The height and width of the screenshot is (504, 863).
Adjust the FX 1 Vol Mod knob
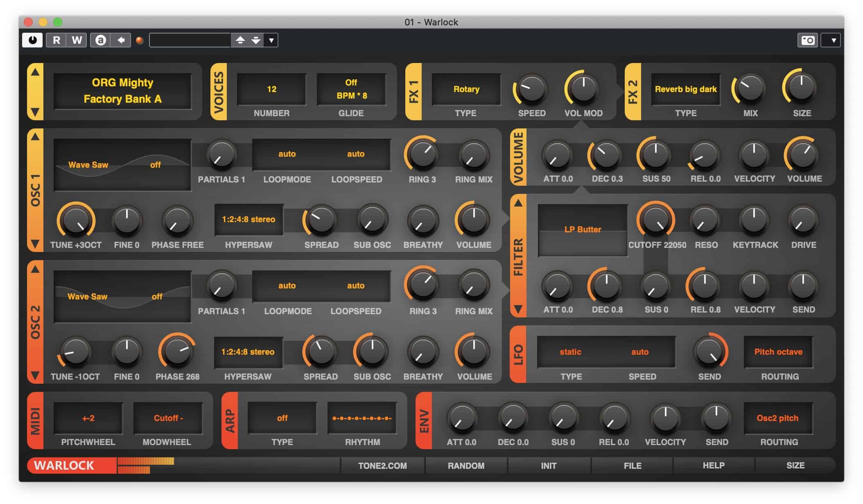[583, 88]
